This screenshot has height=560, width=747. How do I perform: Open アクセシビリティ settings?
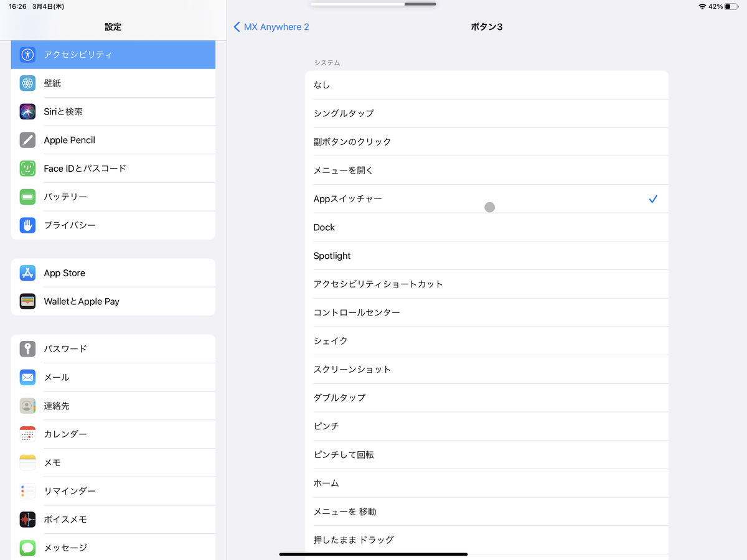pyautogui.click(x=113, y=55)
